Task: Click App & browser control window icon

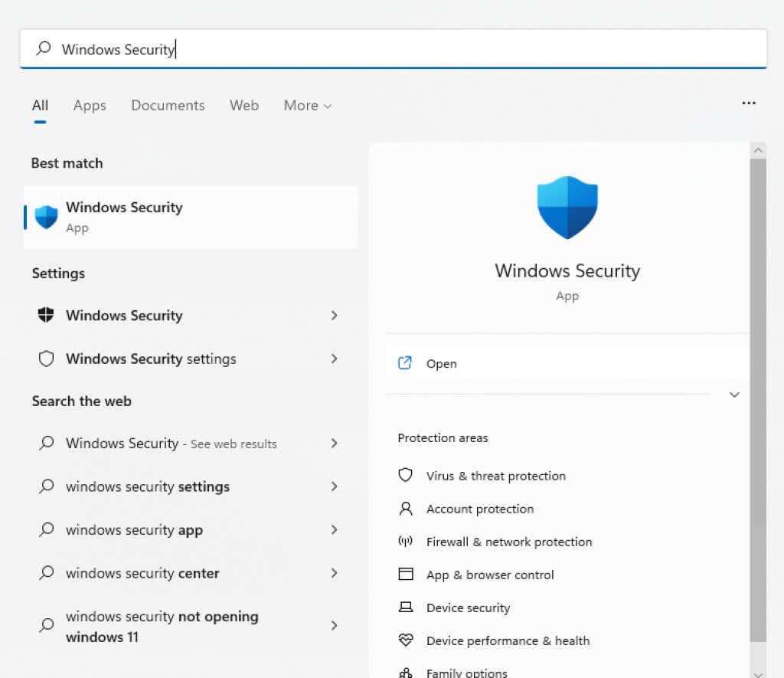Action: click(406, 574)
